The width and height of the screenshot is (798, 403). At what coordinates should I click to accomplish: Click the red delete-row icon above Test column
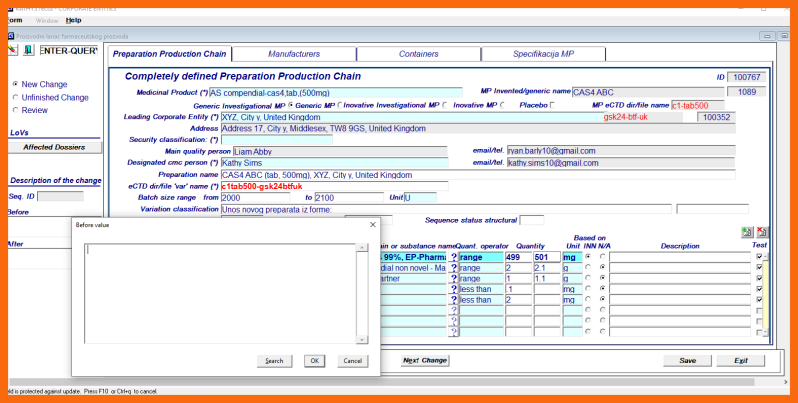click(x=761, y=232)
